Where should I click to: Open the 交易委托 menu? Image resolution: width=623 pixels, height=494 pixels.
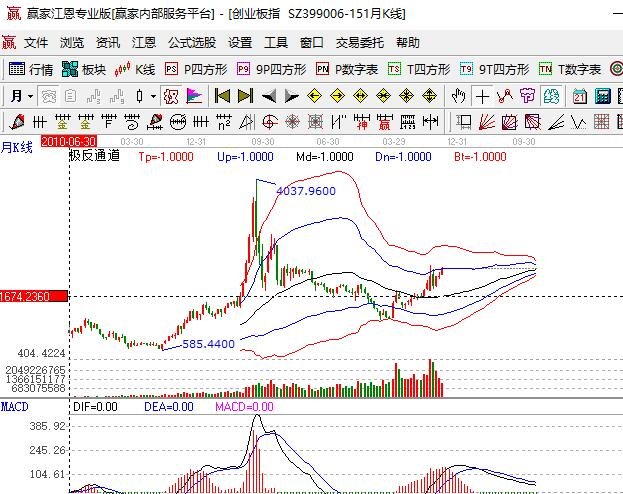click(360, 43)
